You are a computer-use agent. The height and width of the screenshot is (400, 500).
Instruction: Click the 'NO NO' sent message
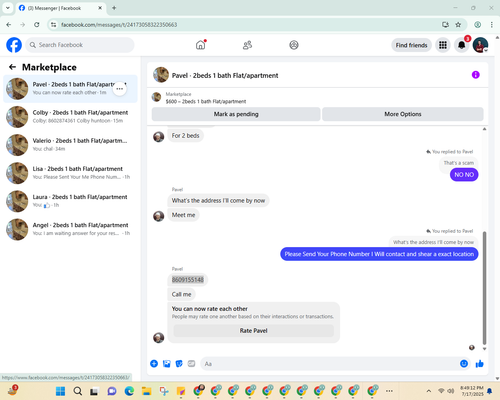[464, 175]
